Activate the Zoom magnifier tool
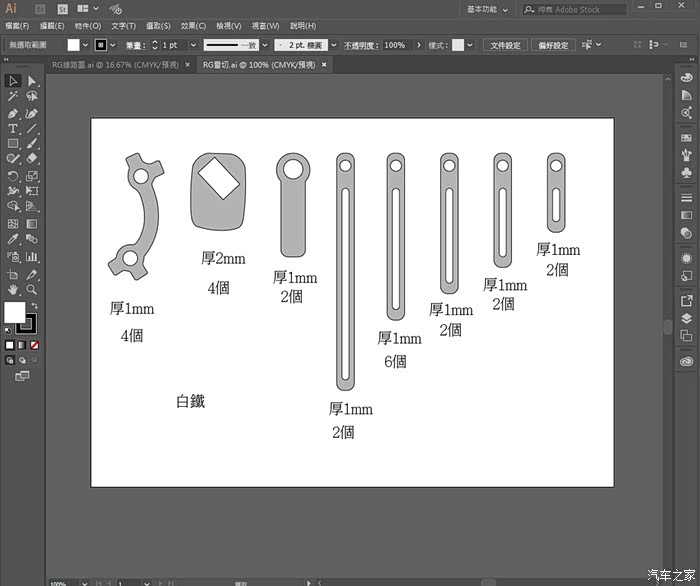This screenshot has width=700, height=586. [32, 289]
